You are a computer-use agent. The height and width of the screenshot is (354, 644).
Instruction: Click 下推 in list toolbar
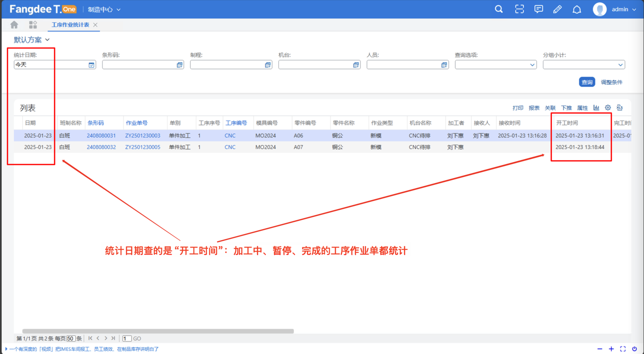pyautogui.click(x=566, y=108)
